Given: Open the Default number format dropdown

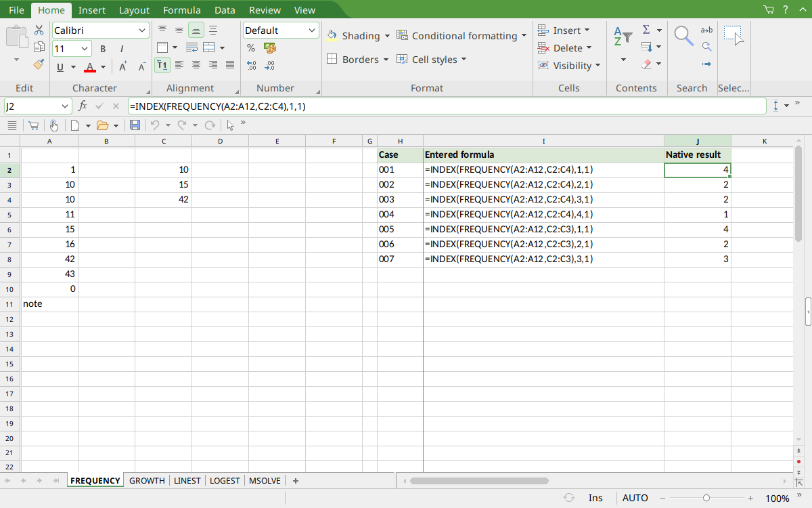Looking at the screenshot, I should (x=312, y=30).
